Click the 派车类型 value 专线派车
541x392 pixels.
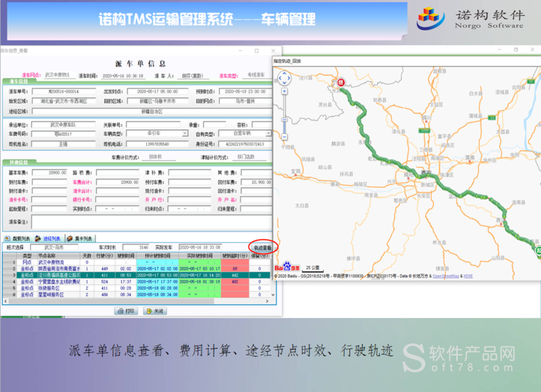(256, 75)
